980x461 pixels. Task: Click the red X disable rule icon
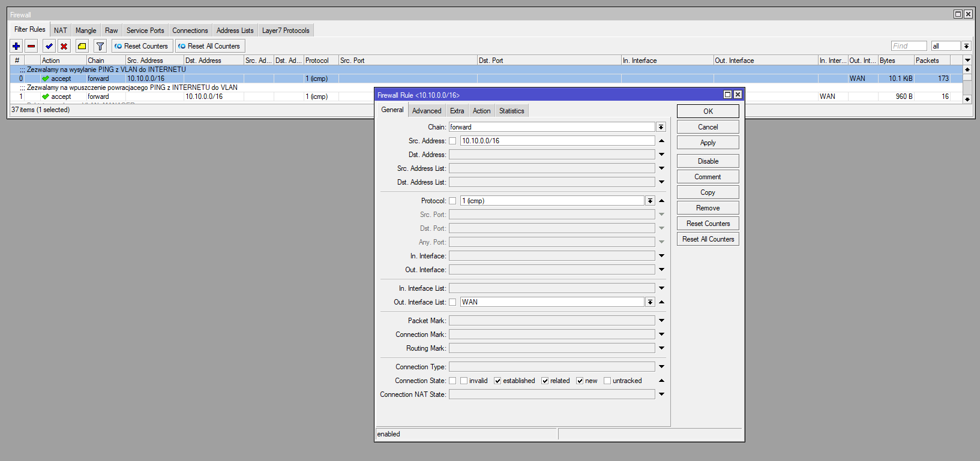tap(64, 46)
